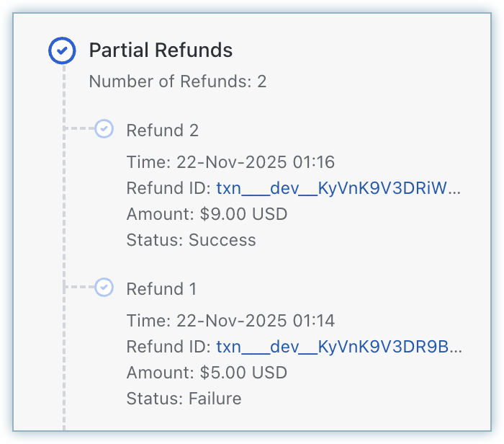Open the Refund 2 transaction ID link
This screenshot has height=444, width=504.
(x=338, y=189)
